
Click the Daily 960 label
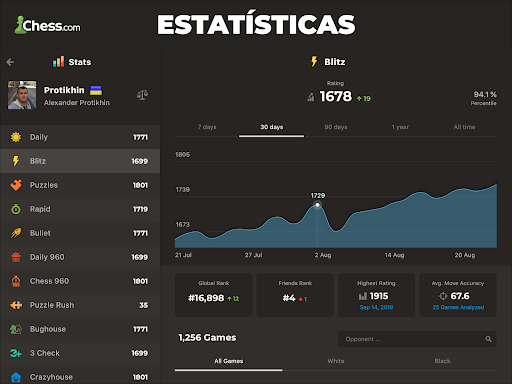[x=47, y=257]
